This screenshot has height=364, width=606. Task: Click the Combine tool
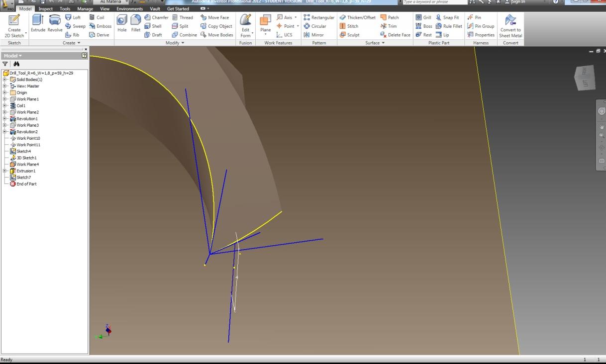click(x=185, y=35)
